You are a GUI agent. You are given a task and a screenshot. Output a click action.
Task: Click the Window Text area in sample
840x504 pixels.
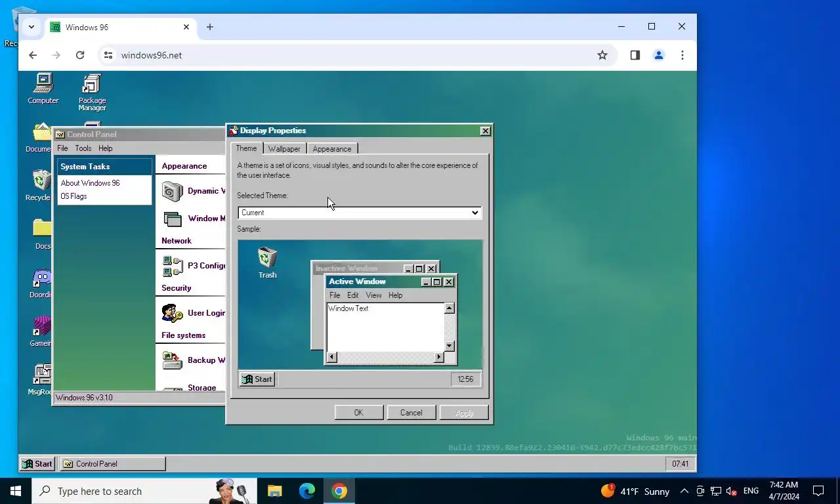[x=386, y=327]
